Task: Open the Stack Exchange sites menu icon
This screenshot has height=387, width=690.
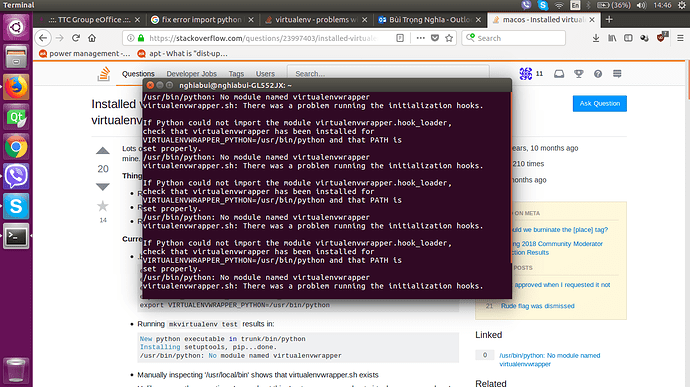Action: coord(617,74)
